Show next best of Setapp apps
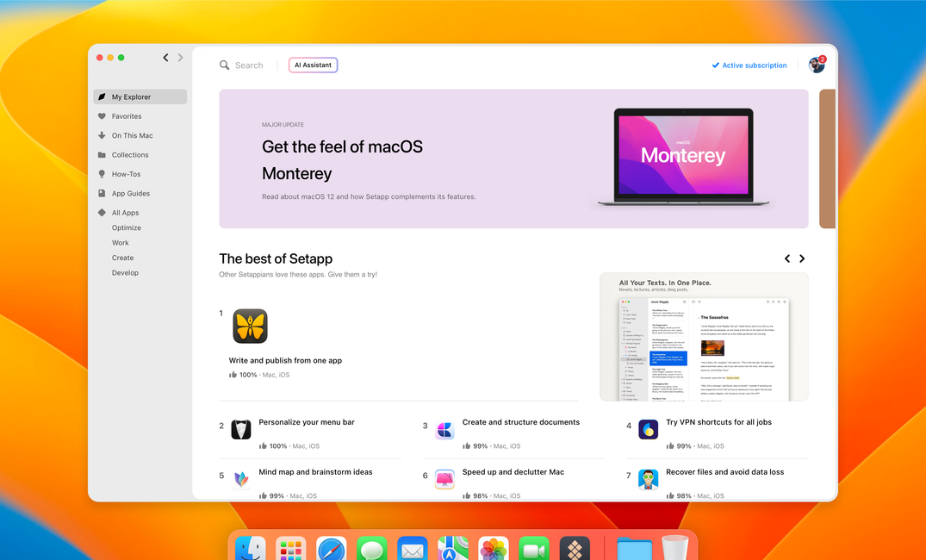Image resolution: width=926 pixels, height=560 pixels. coord(802,258)
